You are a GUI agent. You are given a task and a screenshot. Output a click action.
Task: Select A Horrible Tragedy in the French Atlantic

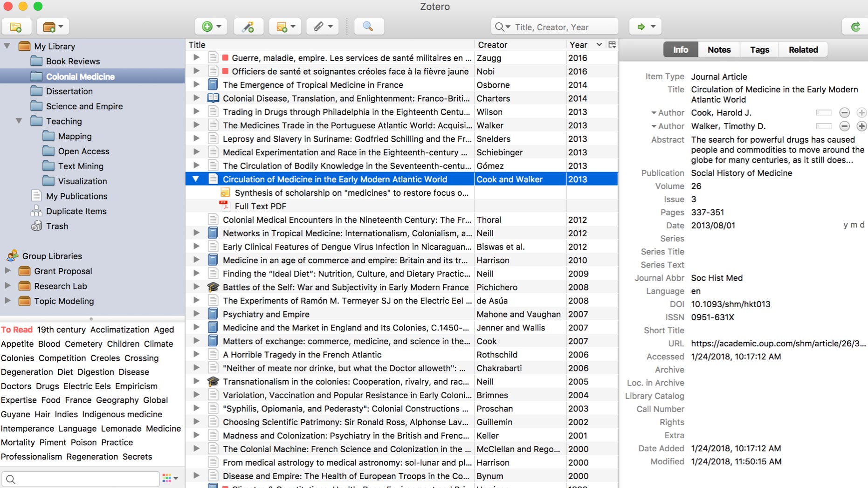302,355
